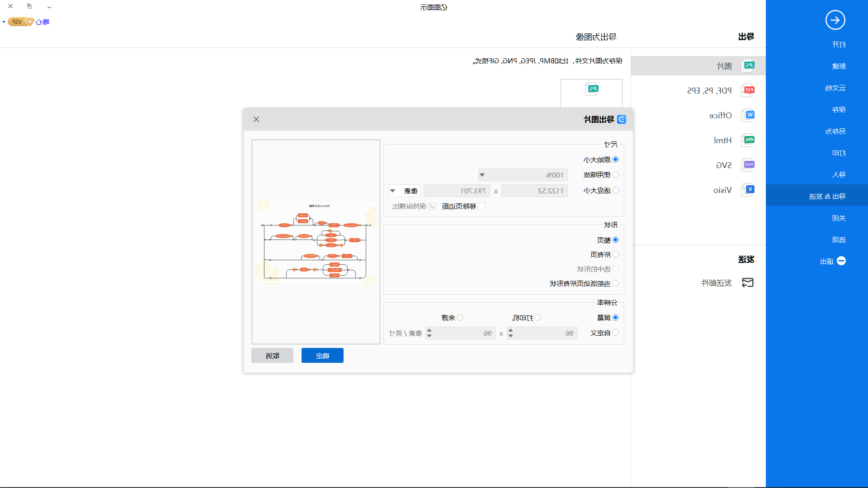Open the account menu arrow near 唯心

click(4, 22)
